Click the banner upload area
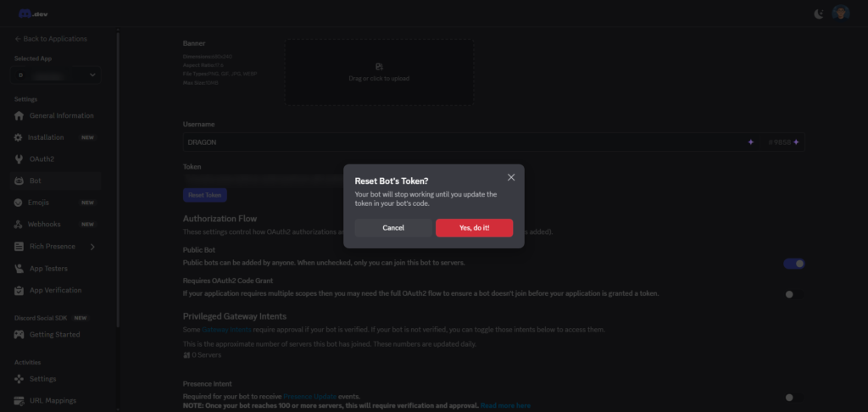 pyautogui.click(x=379, y=72)
